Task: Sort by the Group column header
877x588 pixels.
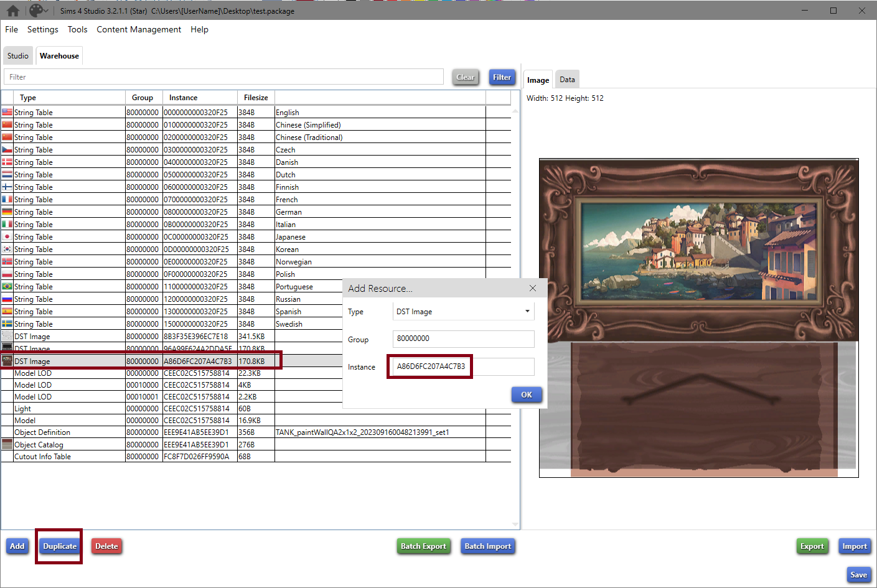Action: coord(144,98)
